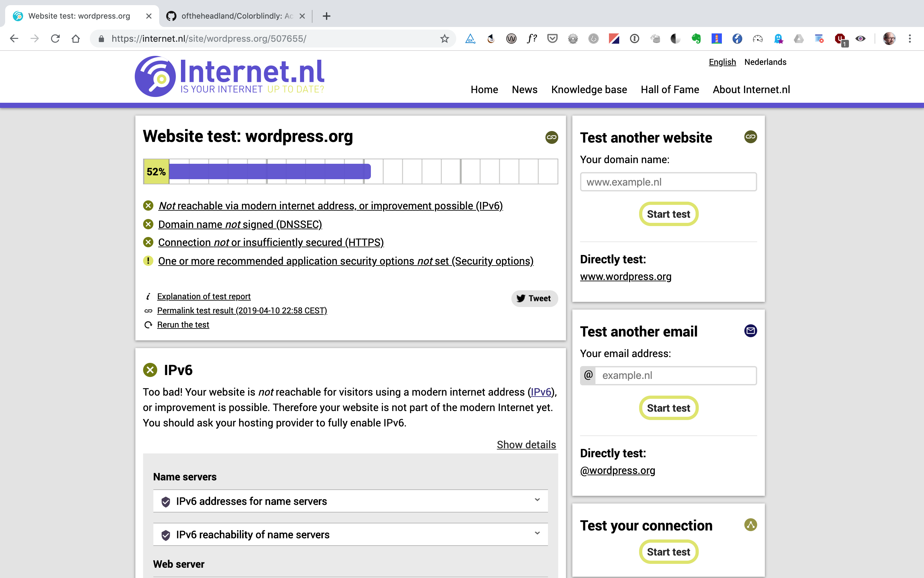Open the Chrome profile avatar
Image resolution: width=924 pixels, height=578 pixels.
pyautogui.click(x=889, y=39)
